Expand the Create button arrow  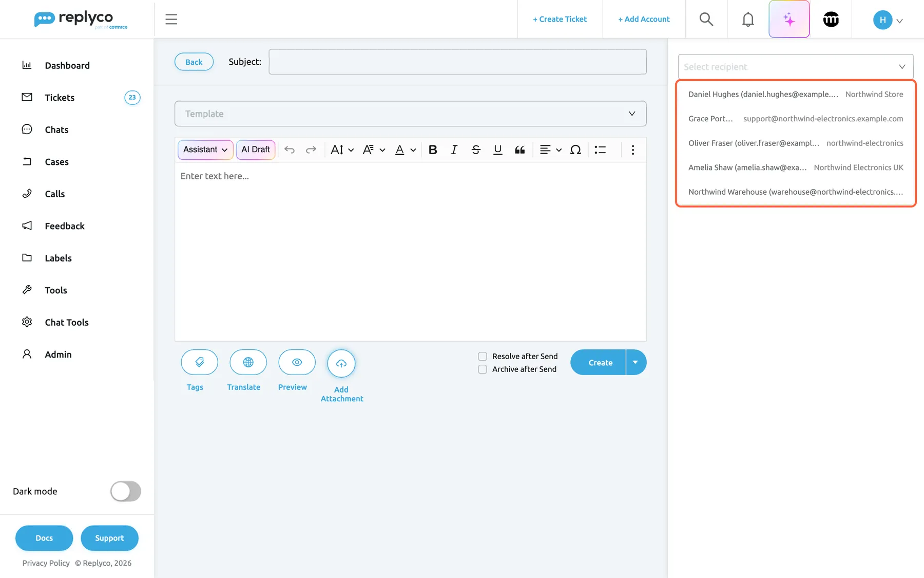click(x=636, y=362)
